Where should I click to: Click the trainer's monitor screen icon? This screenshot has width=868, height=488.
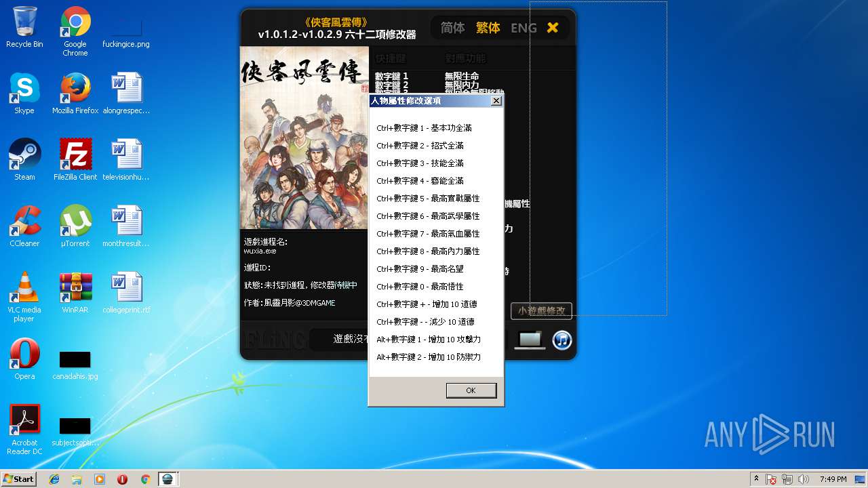coord(530,340)
